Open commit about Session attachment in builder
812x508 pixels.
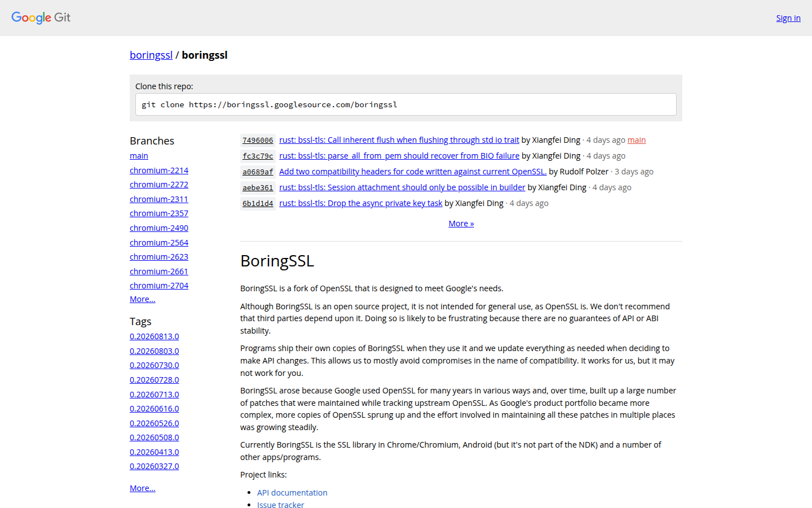pyautogui.click(x=402, y=187)
